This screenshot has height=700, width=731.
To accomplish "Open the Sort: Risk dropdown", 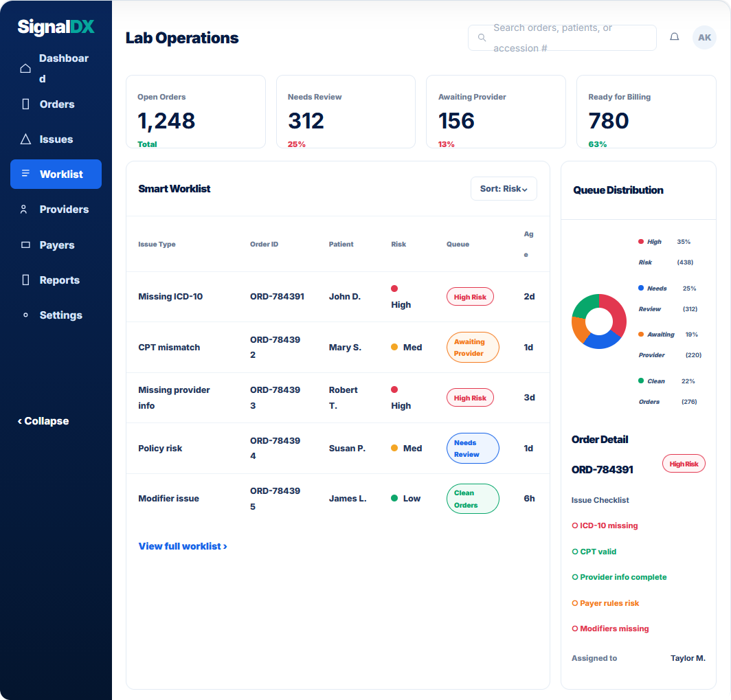I will point(504,189).
